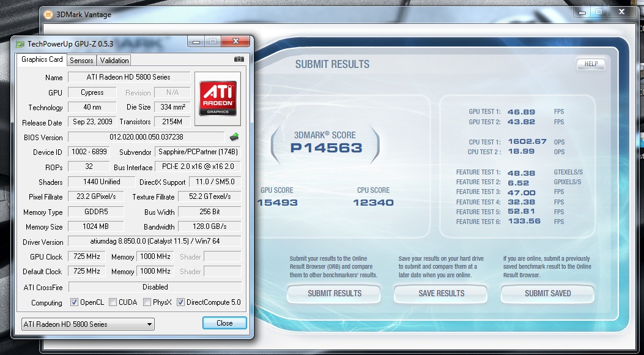Click the BIOS save chip icon
The height and width of the screenshot is (355, 644).
tap(234, 137)
